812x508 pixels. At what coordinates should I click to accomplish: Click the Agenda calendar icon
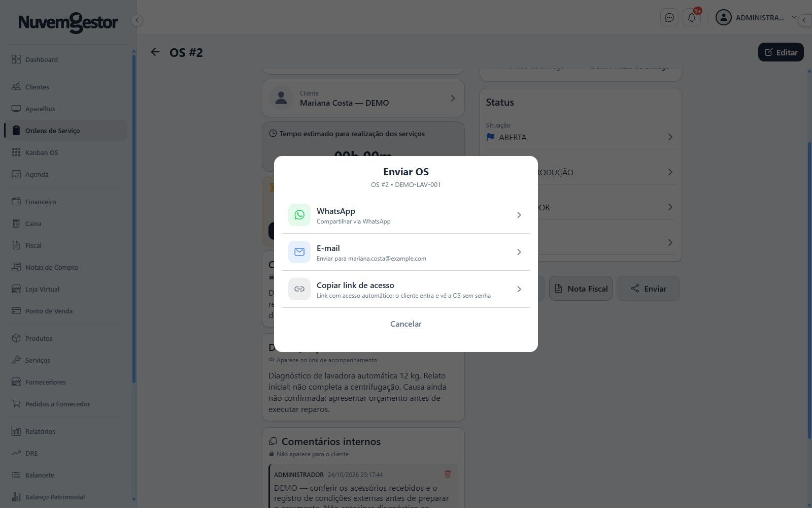(x=16, y=174)
